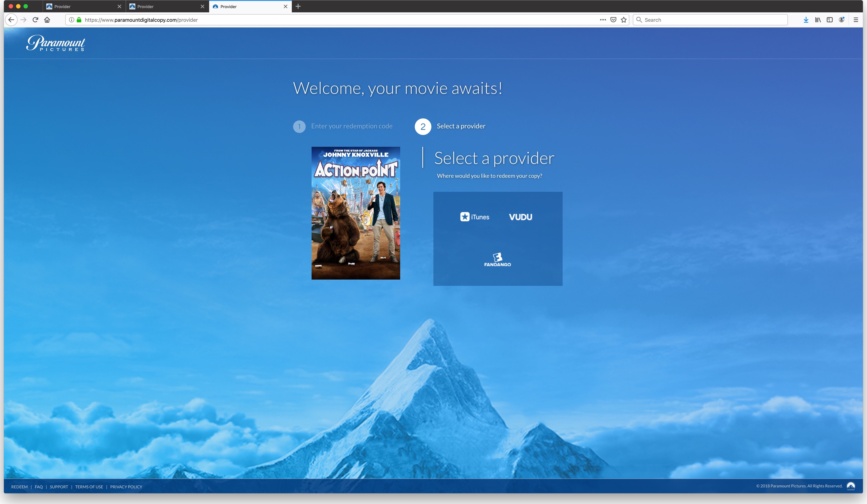Click the forward navigation arrow

tap(23, 20)
